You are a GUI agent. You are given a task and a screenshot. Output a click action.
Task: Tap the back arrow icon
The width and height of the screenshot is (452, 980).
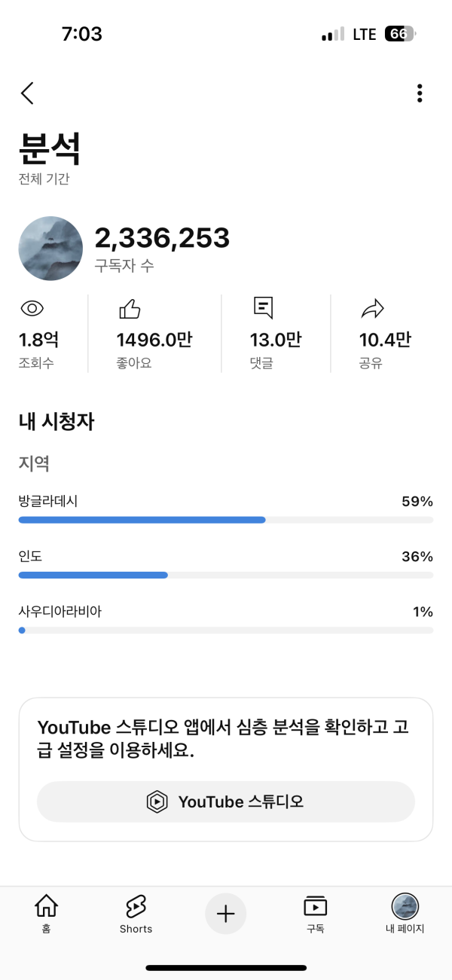tap(28, 93)
